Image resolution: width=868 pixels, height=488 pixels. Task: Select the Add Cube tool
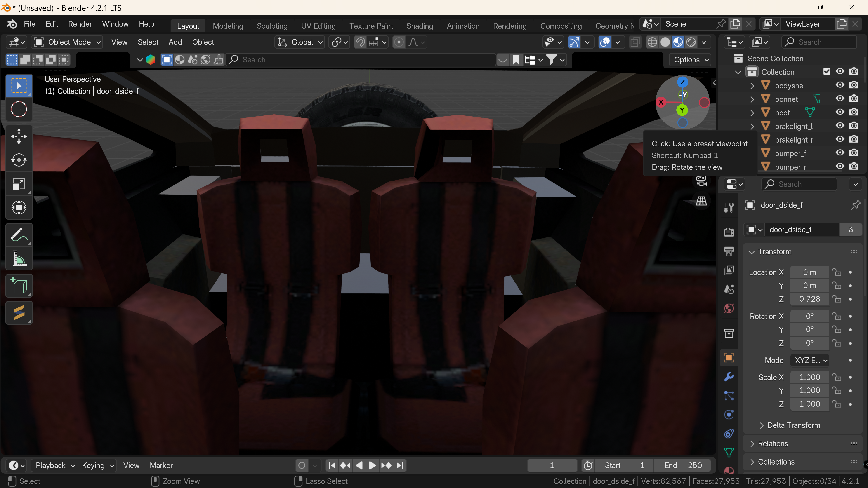click(x=19, y=286)
